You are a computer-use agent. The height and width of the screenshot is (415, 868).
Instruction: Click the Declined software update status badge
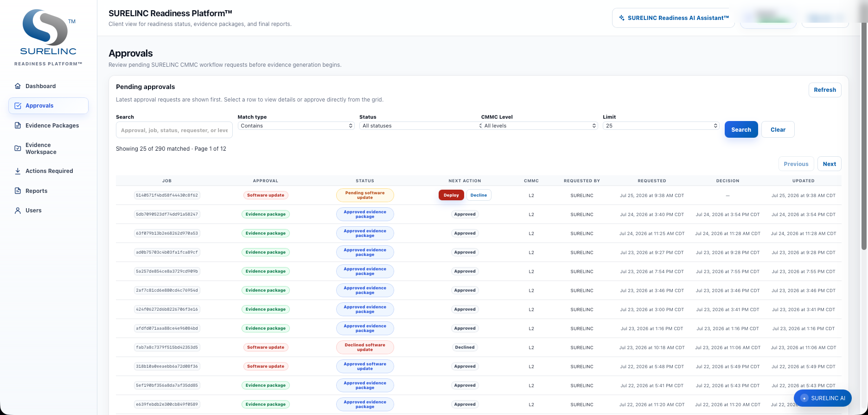point(365,347)
